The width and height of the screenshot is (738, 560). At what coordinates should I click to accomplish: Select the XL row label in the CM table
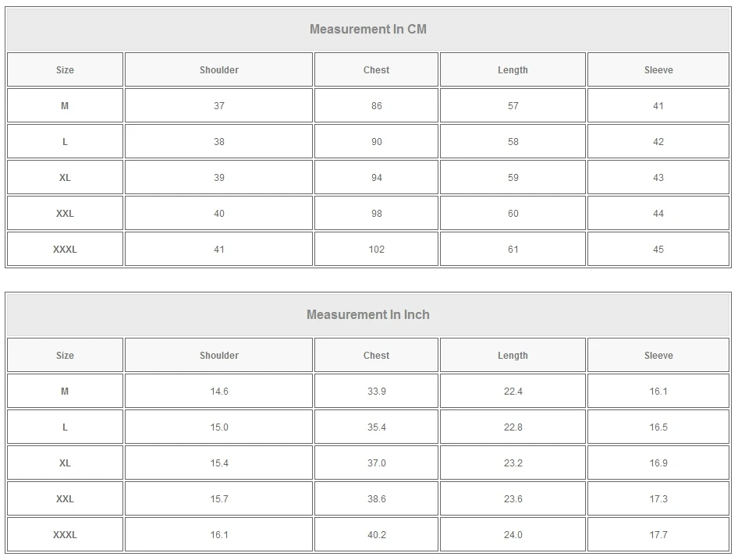65,178
